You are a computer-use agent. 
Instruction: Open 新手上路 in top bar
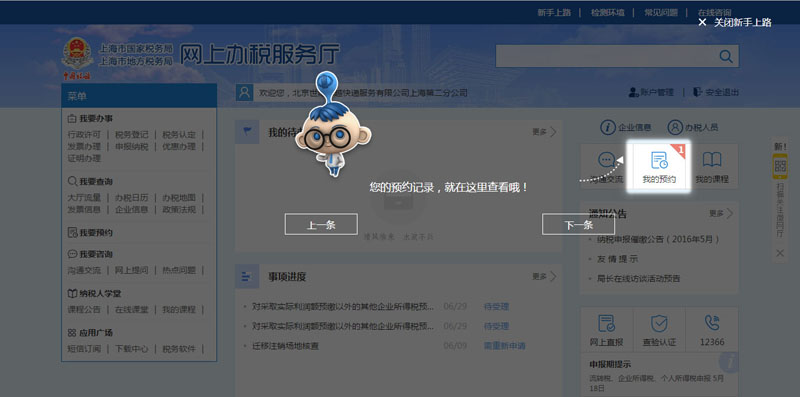(x=554, y=12)
